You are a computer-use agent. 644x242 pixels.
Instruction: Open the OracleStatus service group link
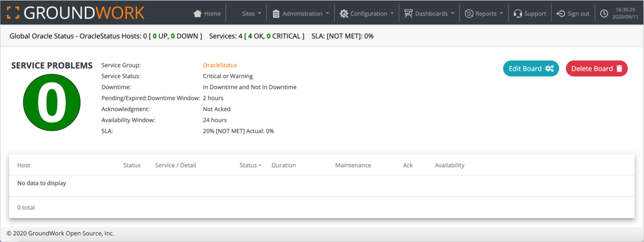(x=220, y=65)
